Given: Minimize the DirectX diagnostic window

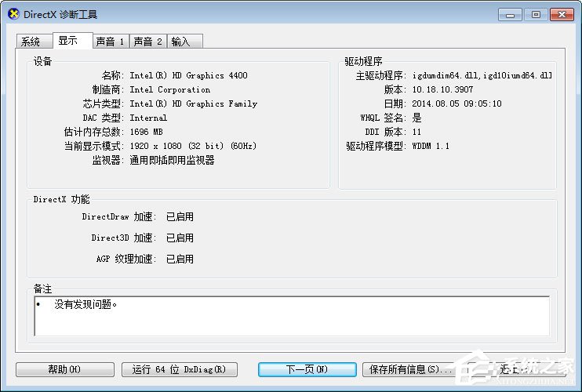Looking at the screenshot, I should point(510,15).
